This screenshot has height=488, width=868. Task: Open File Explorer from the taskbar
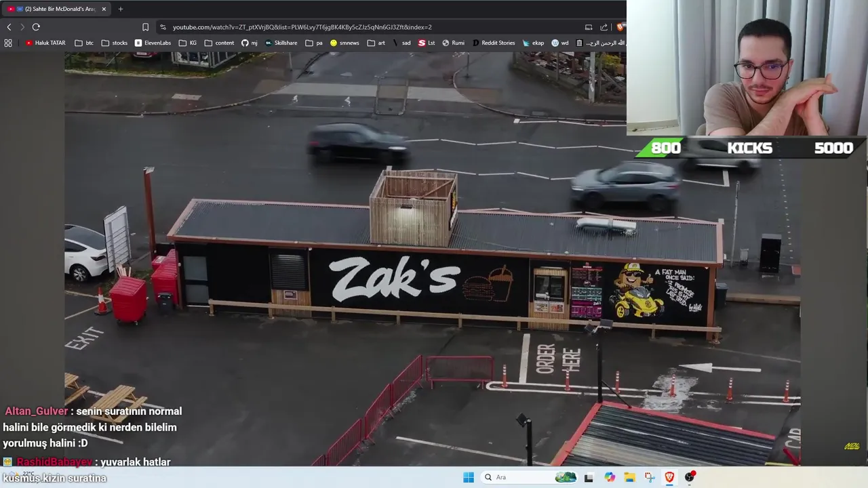pos(629,477)
